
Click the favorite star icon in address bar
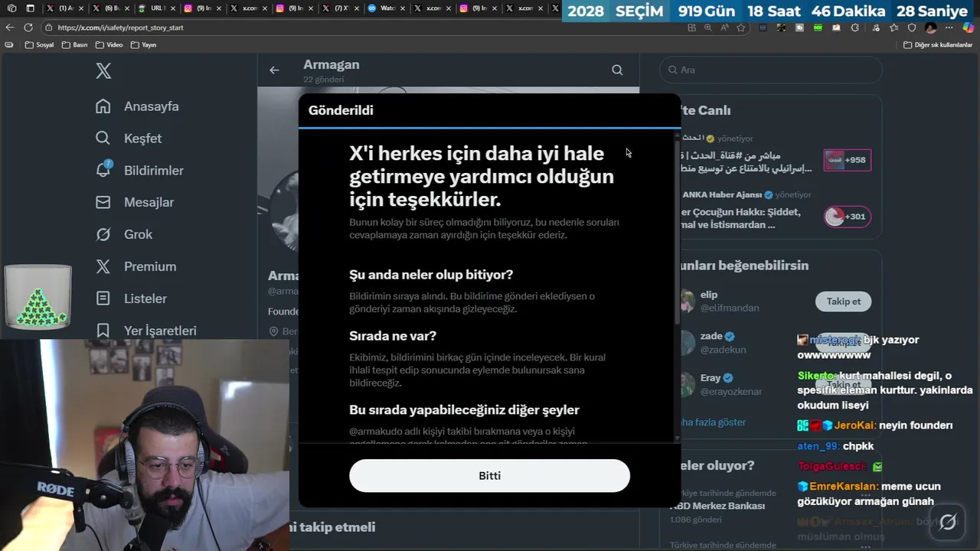(740, 28)
